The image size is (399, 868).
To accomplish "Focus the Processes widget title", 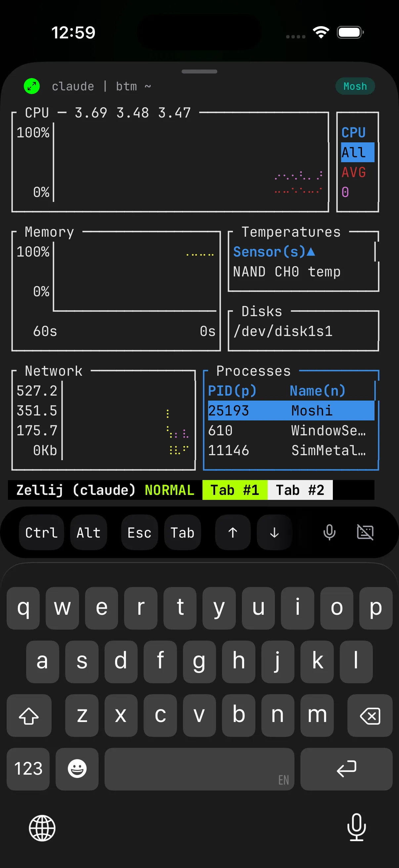I will (253, 371).
